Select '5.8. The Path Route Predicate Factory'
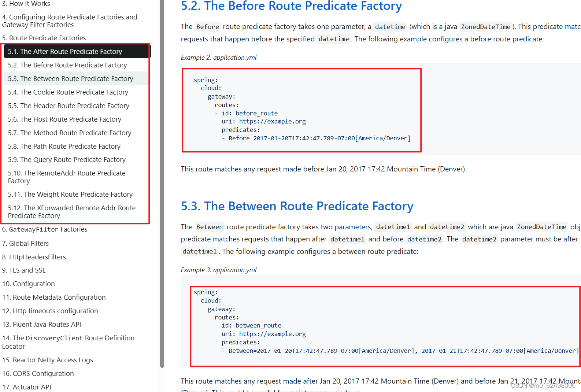 64,147
